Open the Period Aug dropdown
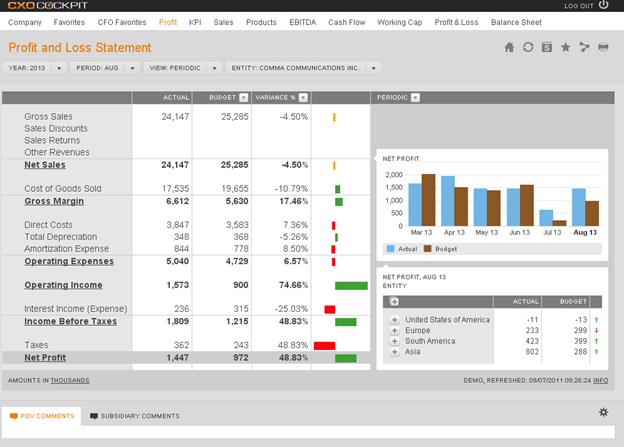Screen dimensions: 624x447 coord(133,68)
